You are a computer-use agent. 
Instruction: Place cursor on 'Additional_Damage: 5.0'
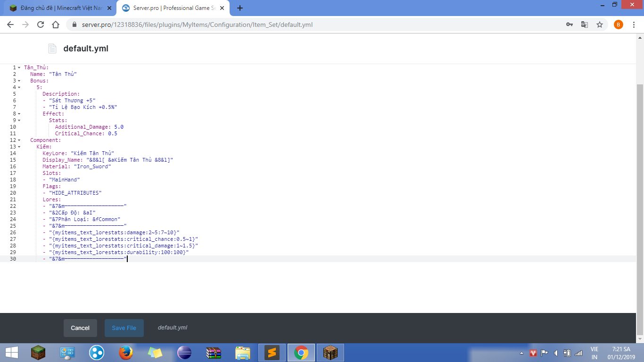[89, 127]
